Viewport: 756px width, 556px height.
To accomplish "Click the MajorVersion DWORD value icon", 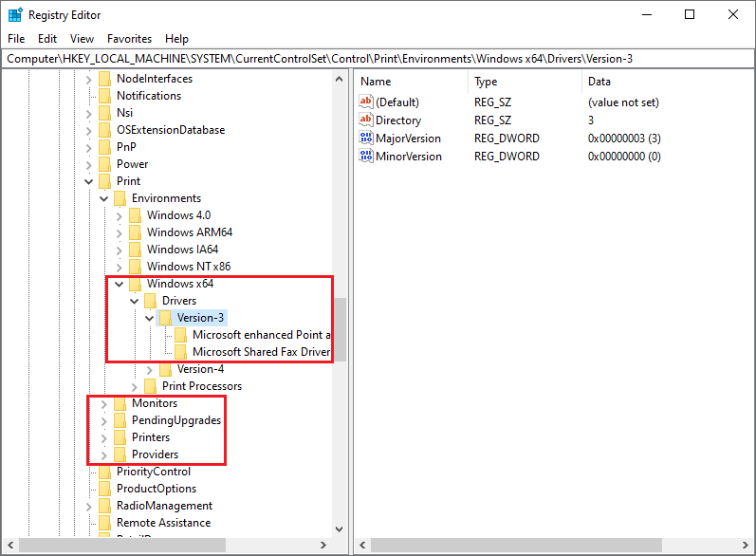I will (367, 139).
